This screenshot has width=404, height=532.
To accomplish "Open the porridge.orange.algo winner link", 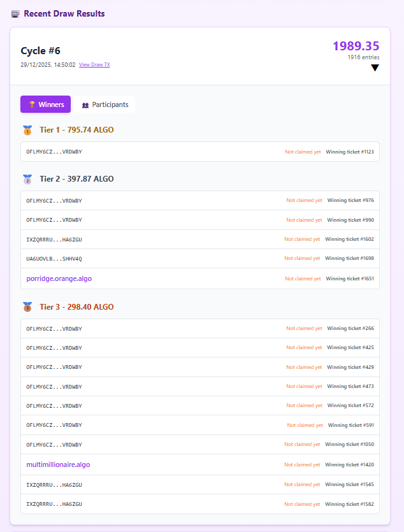I will coord(59,278).
